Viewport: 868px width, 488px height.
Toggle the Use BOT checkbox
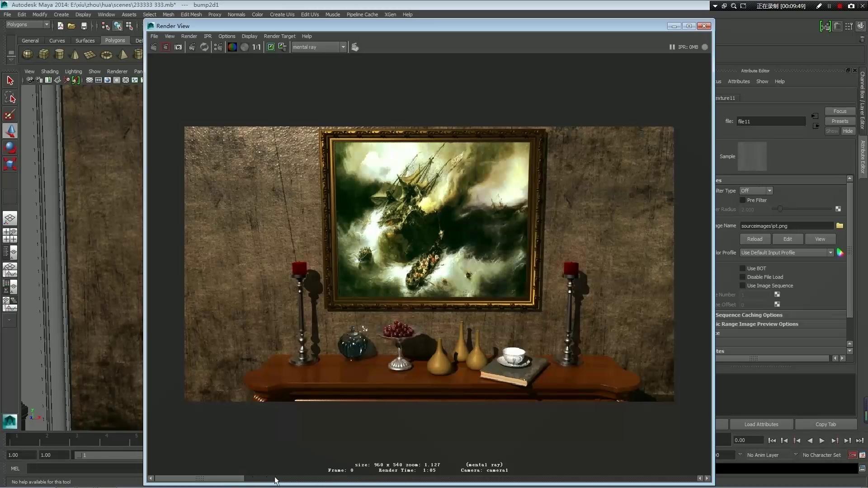click(x=742, y=268)
